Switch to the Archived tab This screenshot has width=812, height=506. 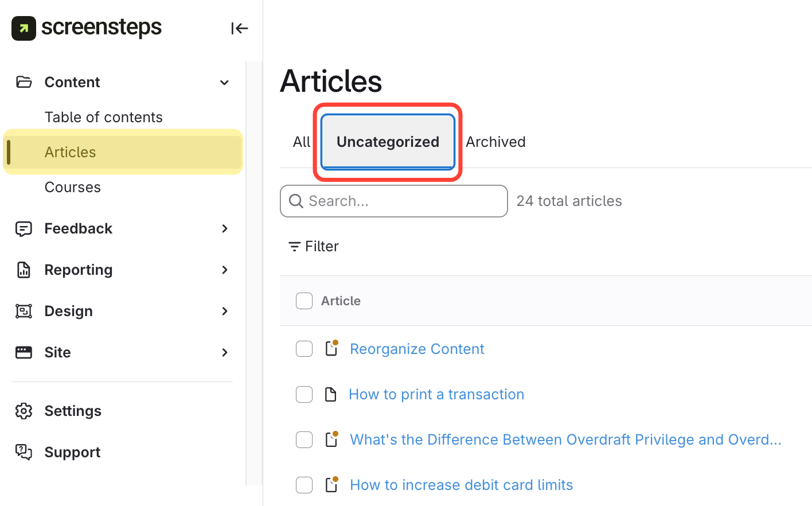click(x=495, y=142)
